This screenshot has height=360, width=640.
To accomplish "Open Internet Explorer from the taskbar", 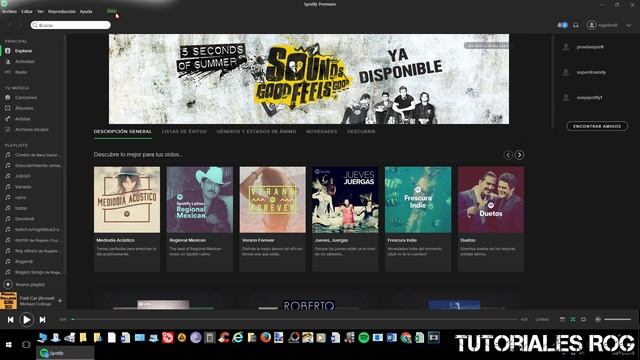I will [x=237, y=338].
